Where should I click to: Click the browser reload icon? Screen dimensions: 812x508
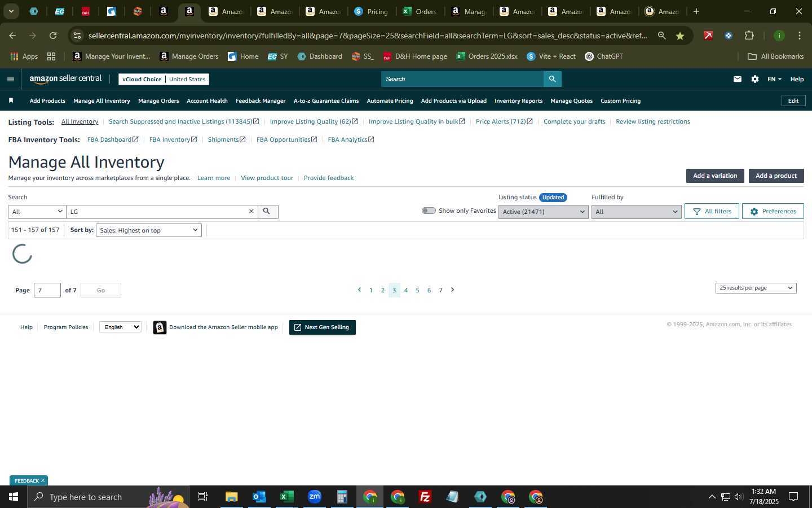[x=53, y=36]
